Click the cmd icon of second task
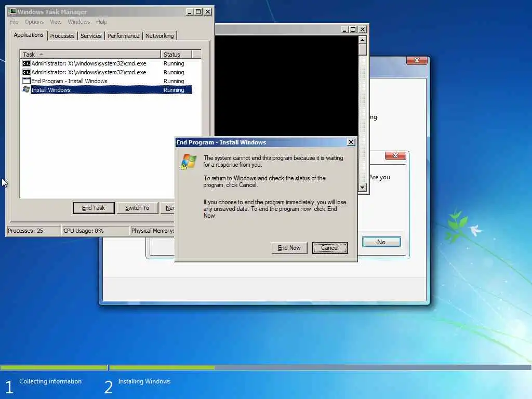The height and width of the screenshot is (399, 532). (26, 72)
